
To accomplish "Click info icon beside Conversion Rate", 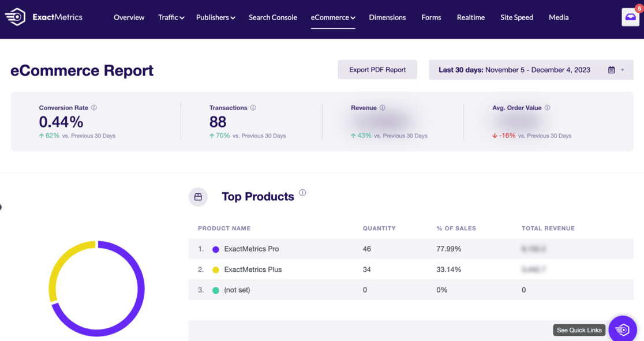I will pos(94,108).
